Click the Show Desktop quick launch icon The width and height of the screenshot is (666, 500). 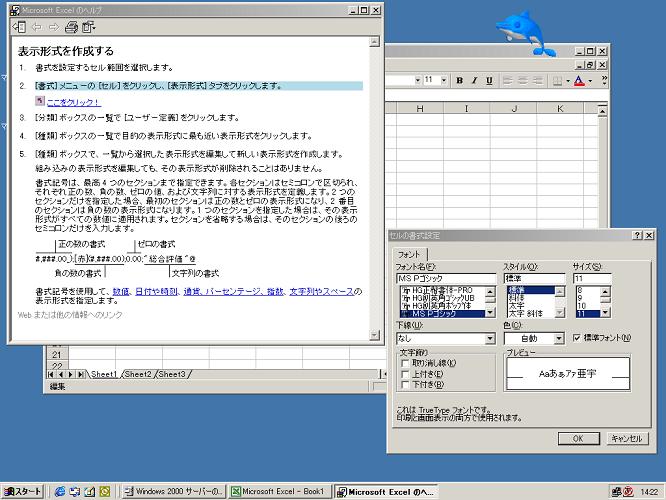[75, 492]
